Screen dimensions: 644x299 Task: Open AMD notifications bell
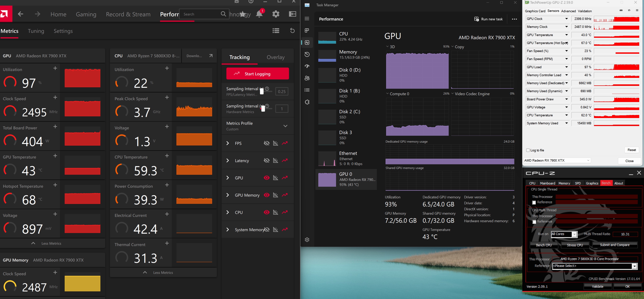click(259, 14)
